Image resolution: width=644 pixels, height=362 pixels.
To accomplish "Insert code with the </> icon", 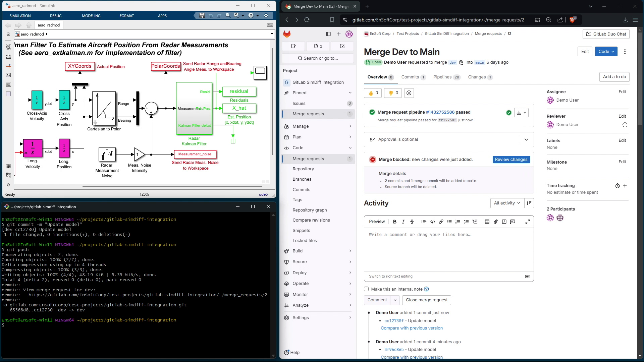I will (433, 222).
